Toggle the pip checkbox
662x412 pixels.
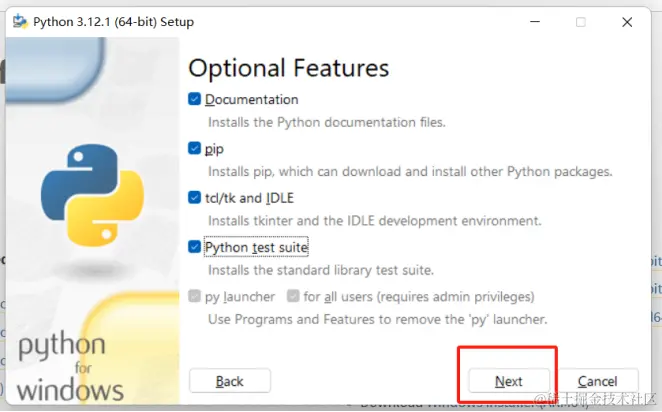click(194, 148)
